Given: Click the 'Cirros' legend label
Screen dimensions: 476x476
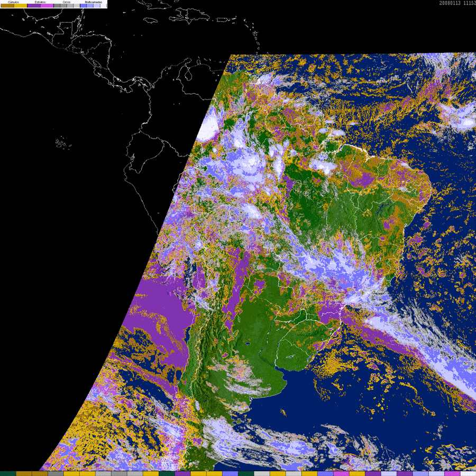Looking at the screenshot, I should point(67,2).
